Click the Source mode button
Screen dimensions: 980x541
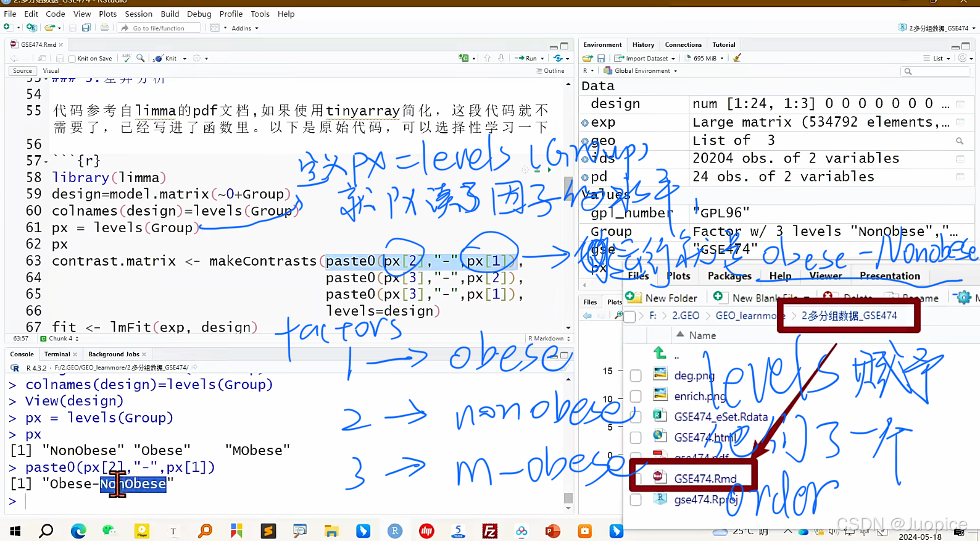coord(22,71)
